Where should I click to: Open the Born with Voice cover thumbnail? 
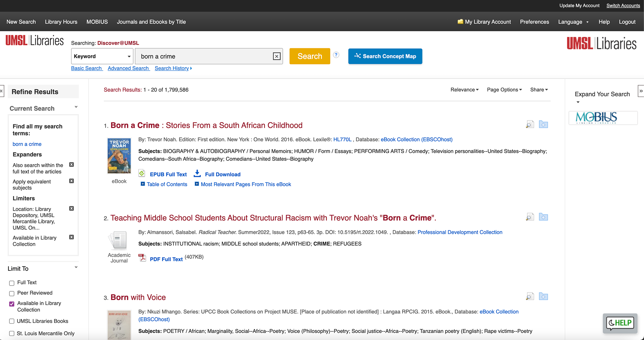(x=119, y=325)
